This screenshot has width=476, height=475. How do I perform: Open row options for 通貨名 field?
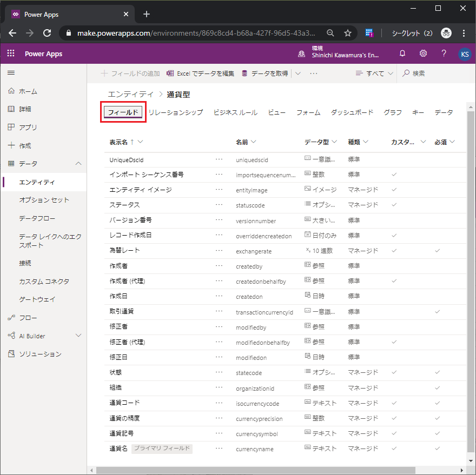tap(219, 449)
